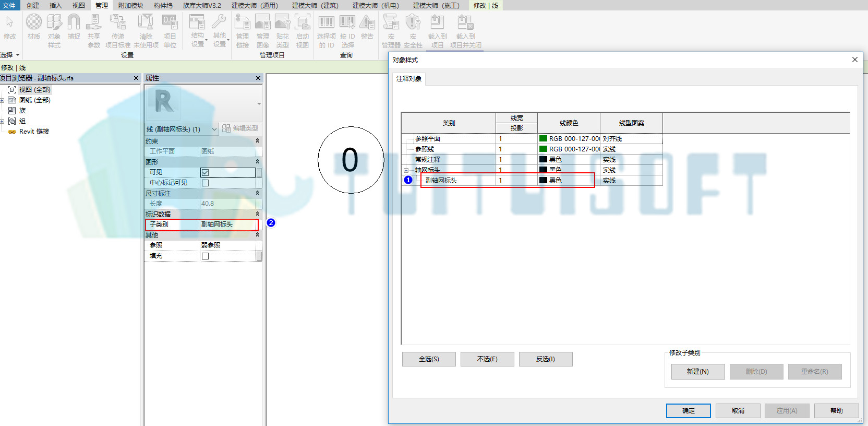
Task: Uncheck the 可见 visible checkbox
Action: pyautogui.click(x=205, y=172)
